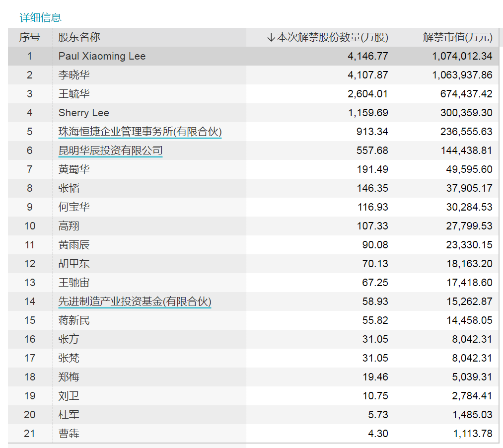Click share quantity 90.08
Viewport: 503px width, 448px height.
click(x=375, y=245)
